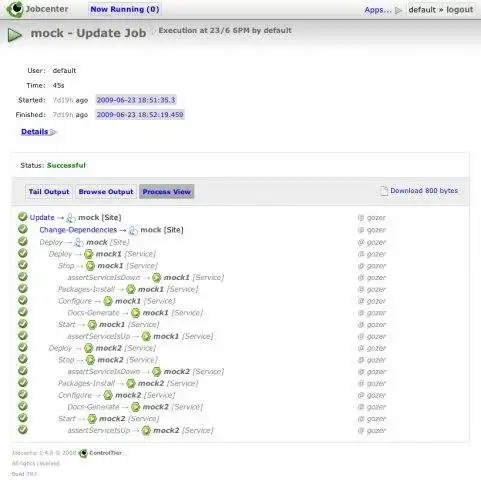Click the Jobcenter title link
The height and width of the screenshot is (480, 481).
[x=47, y=9]
